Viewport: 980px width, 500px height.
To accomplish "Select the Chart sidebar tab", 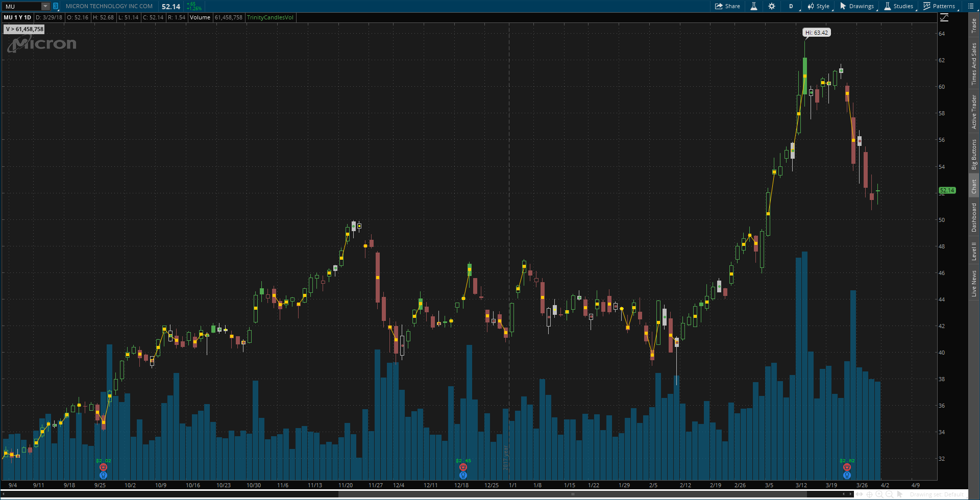I will click(x=974, y=186).
